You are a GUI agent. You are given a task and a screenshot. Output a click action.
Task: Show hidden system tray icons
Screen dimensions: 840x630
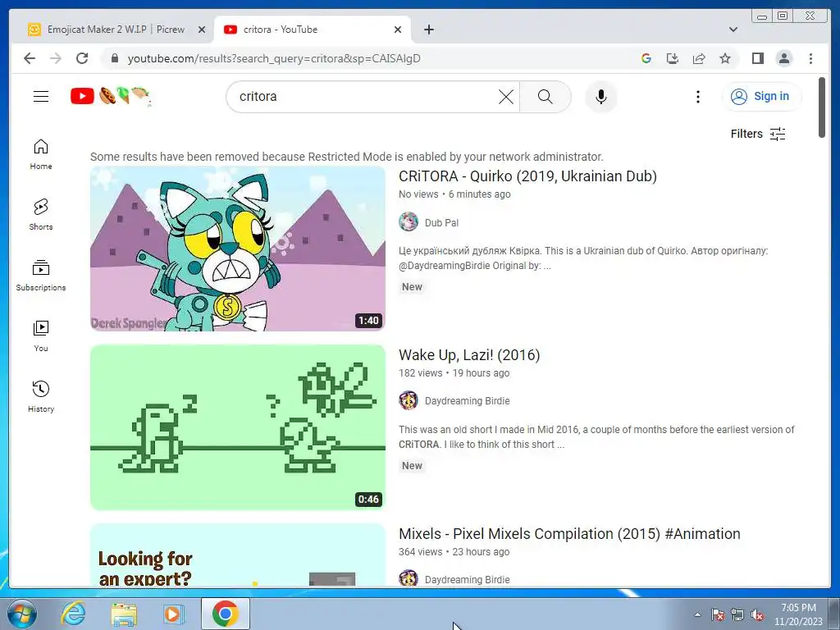(x=697, y=614)
